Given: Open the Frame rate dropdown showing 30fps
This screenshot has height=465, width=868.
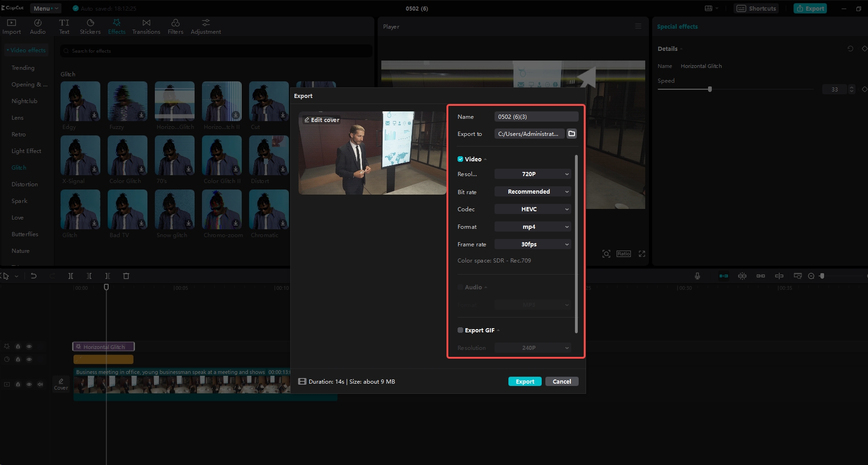Looking at the screenshot, I should [532, 244].
